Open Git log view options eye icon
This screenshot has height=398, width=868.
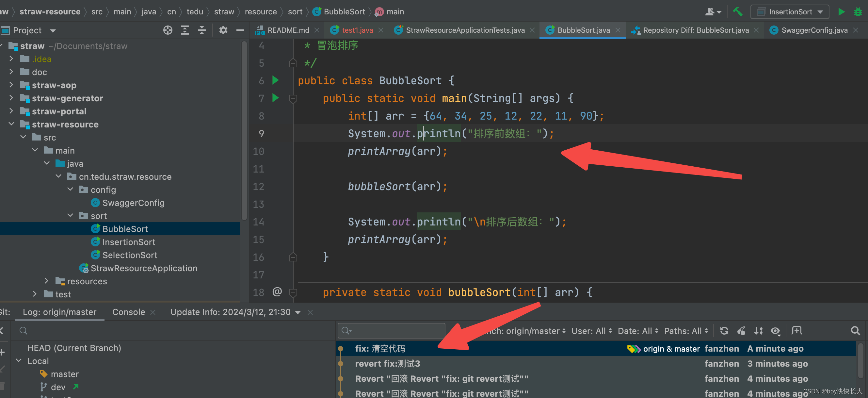(x=776, y=331)
